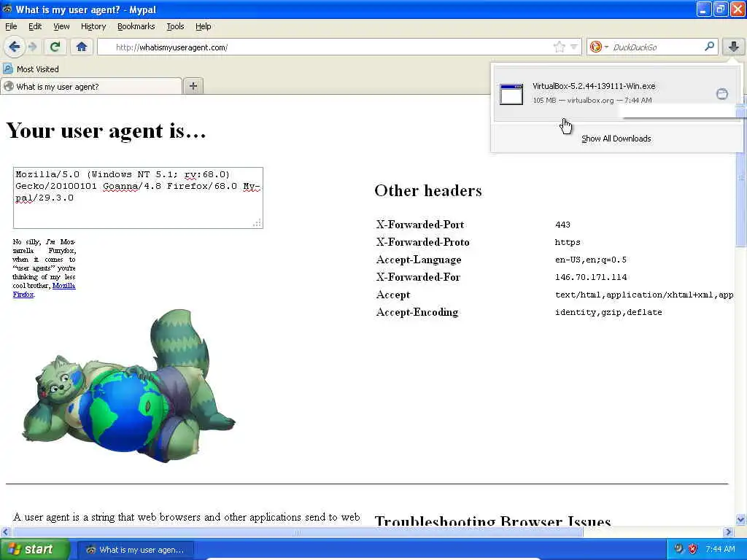Click the Mypal raccoon icon in title bar
Screen dimensions: 747x560
pyautogui.click(x=7, y=9)
